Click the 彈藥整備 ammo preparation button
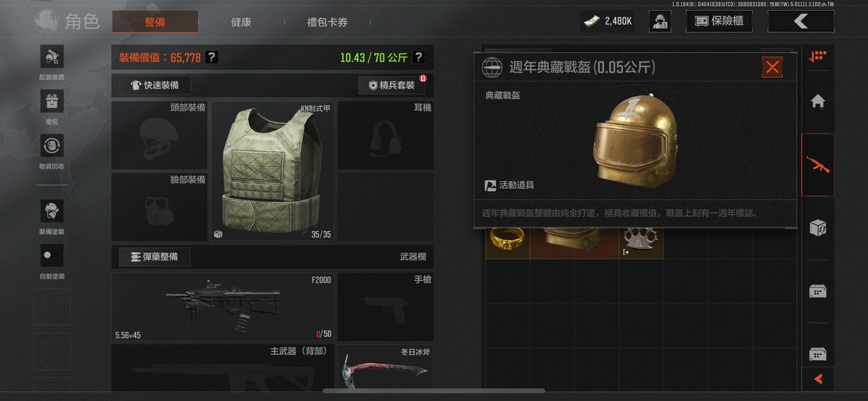868x401 pixels. point(155,257)
